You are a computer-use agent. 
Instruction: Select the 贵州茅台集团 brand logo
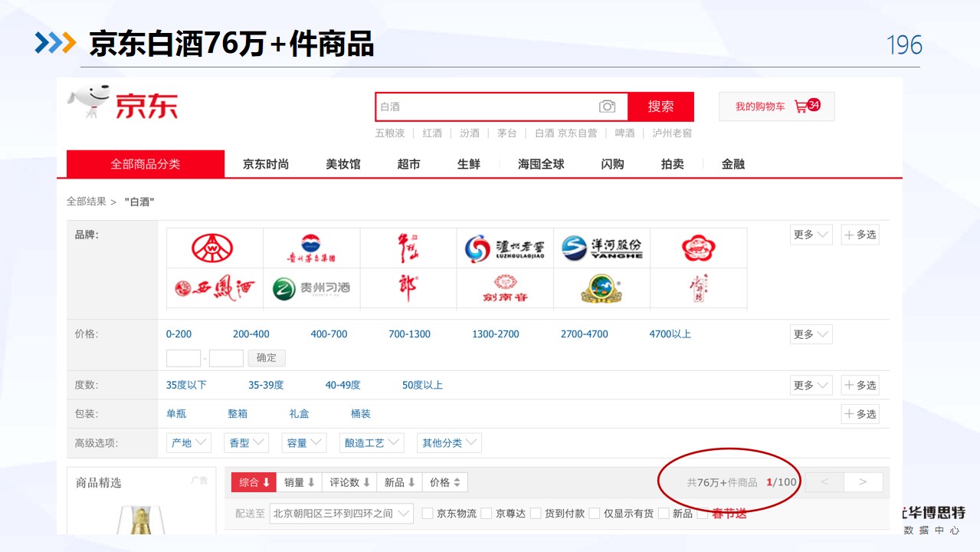311,248
